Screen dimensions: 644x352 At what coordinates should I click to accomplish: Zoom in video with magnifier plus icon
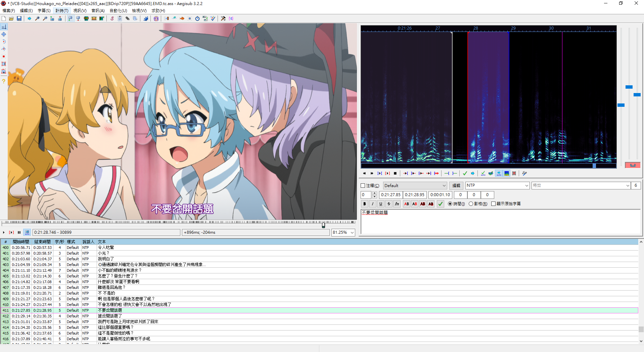pyautogui.click(x=37, y=18)
